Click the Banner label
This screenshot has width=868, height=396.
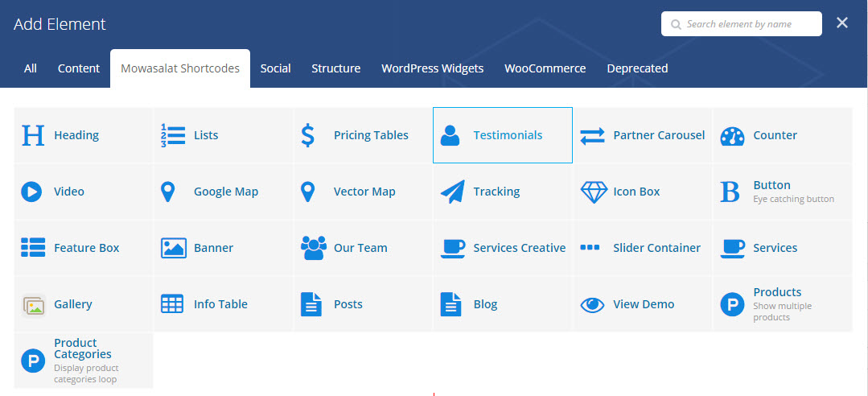213,248
